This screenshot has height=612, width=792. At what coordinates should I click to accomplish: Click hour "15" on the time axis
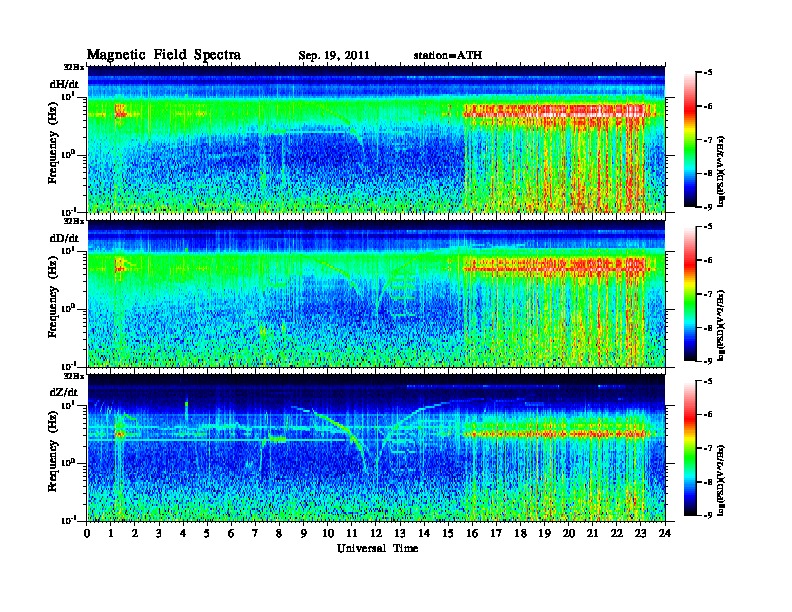tap(448, 534)
